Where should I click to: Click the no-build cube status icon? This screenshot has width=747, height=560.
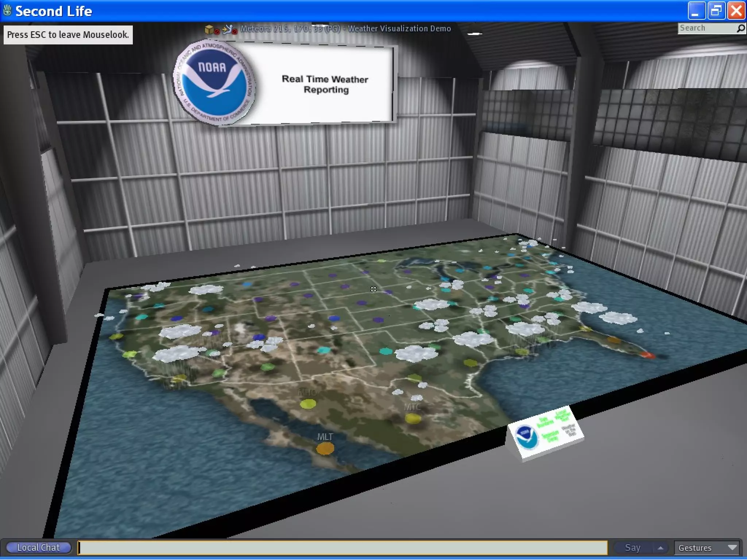click(x=210, y=29)
